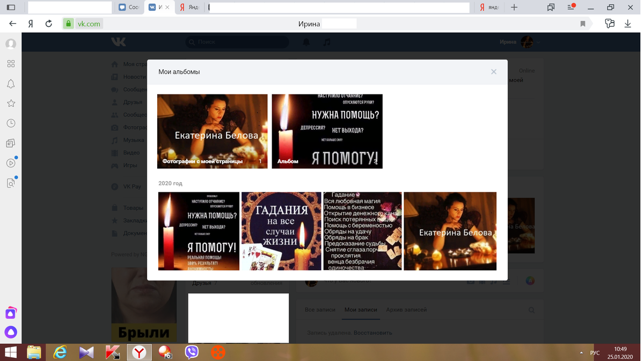The image size is (644, 361).
Task: Open the play icon in browser sidebar
Action: click(11, 163)
